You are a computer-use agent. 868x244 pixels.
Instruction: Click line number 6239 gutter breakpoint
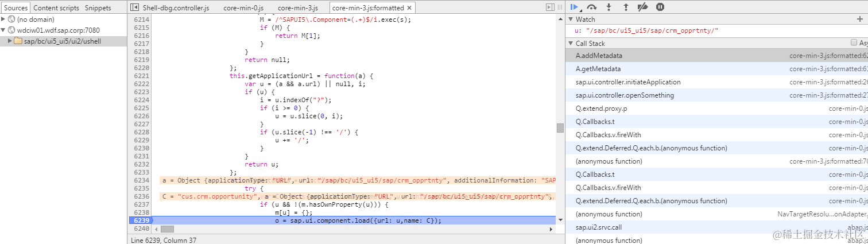(x=141, y=220)
